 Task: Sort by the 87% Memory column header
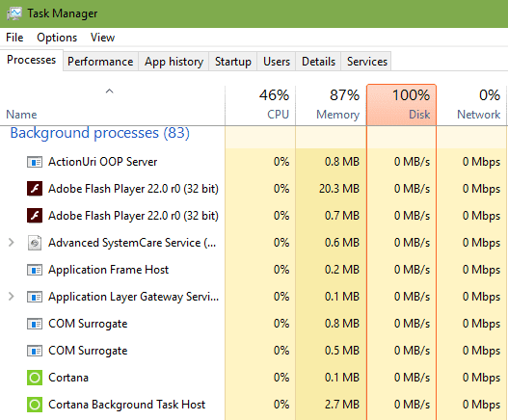[x=331, y=105]
